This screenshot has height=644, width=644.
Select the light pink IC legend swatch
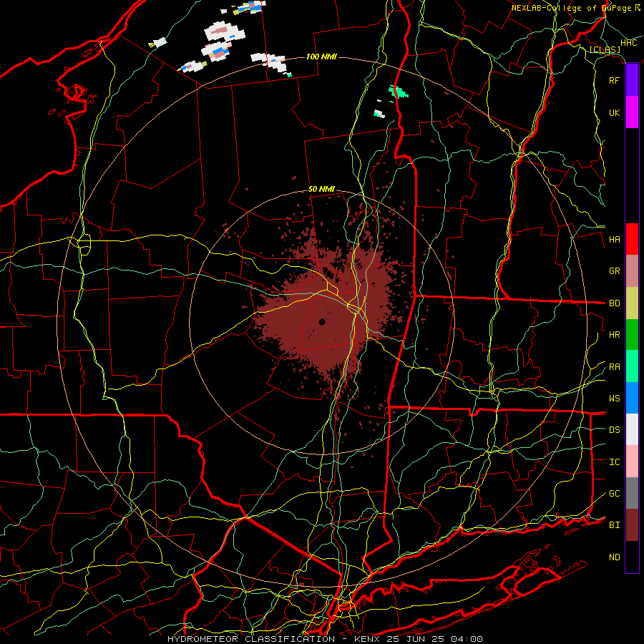click(632, 462)
